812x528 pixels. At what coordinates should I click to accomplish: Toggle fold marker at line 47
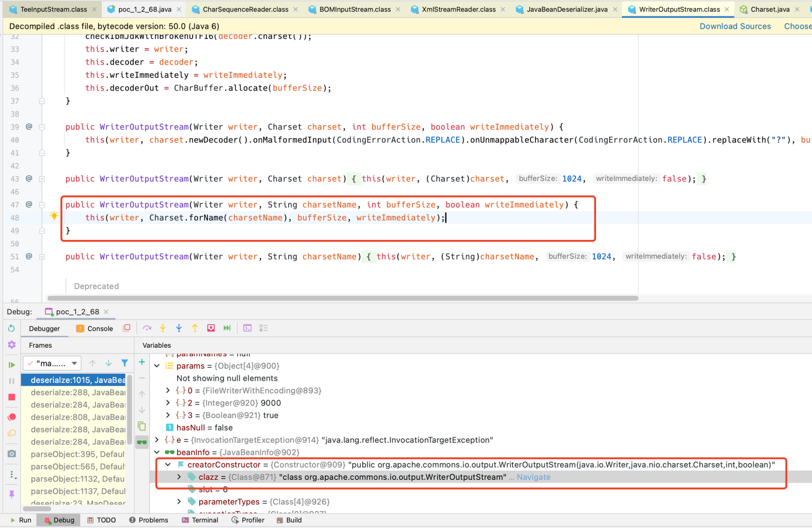42,205
